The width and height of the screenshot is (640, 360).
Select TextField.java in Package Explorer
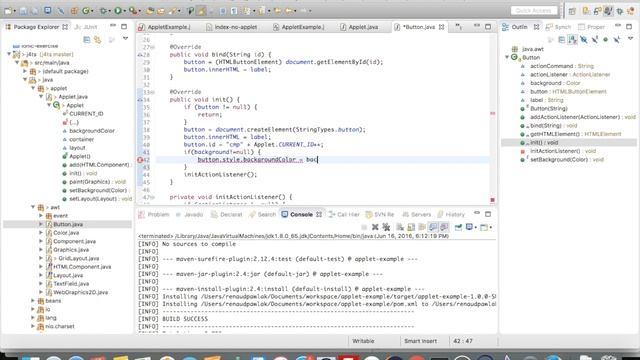coord(71,284)
